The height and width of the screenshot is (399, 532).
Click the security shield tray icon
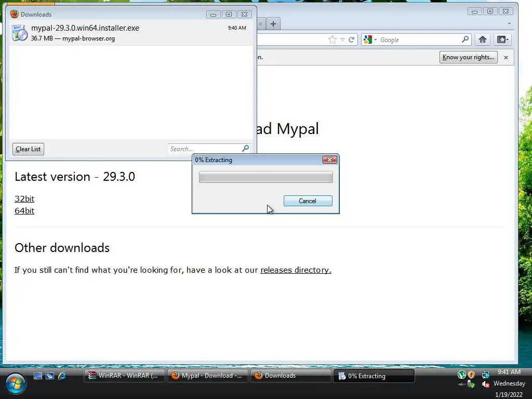pos(471,375)
